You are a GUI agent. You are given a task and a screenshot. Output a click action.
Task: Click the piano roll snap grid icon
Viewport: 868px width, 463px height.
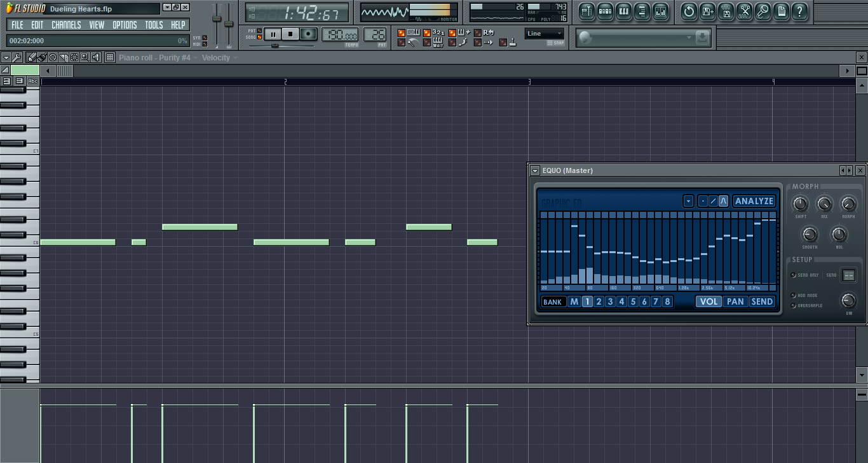coord(110,57)
